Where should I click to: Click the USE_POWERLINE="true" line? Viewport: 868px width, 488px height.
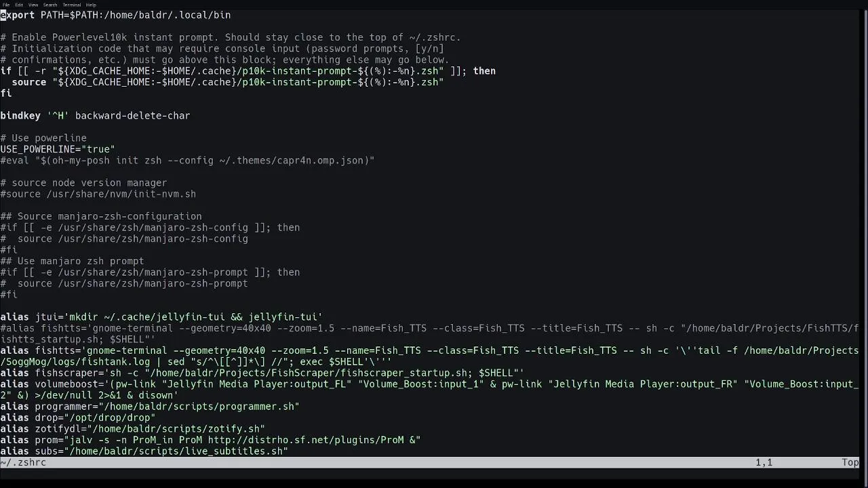(58, 149)
